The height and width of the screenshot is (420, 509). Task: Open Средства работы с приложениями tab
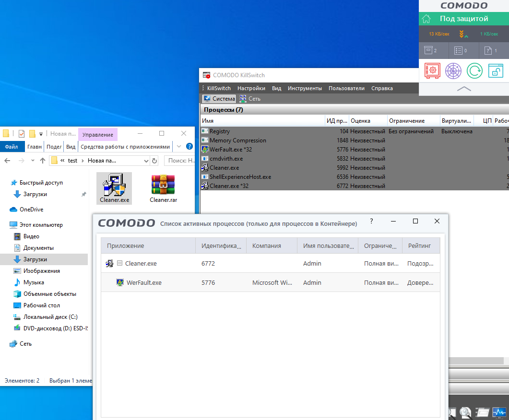(x=125, y=147)
